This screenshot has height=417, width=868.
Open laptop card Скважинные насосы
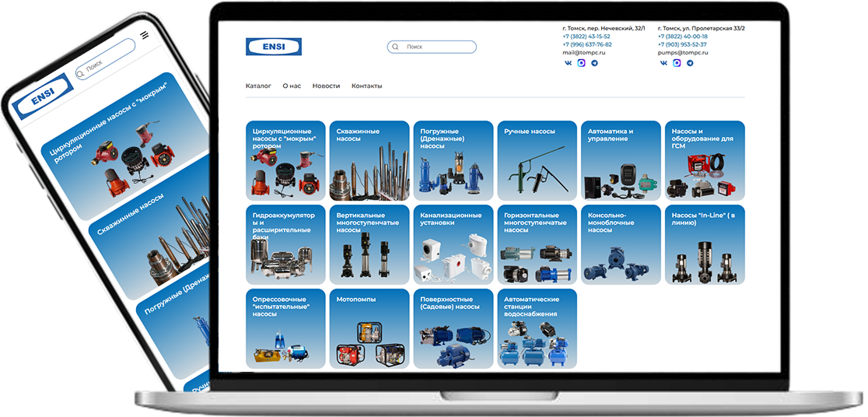click(x=369, y=160)
